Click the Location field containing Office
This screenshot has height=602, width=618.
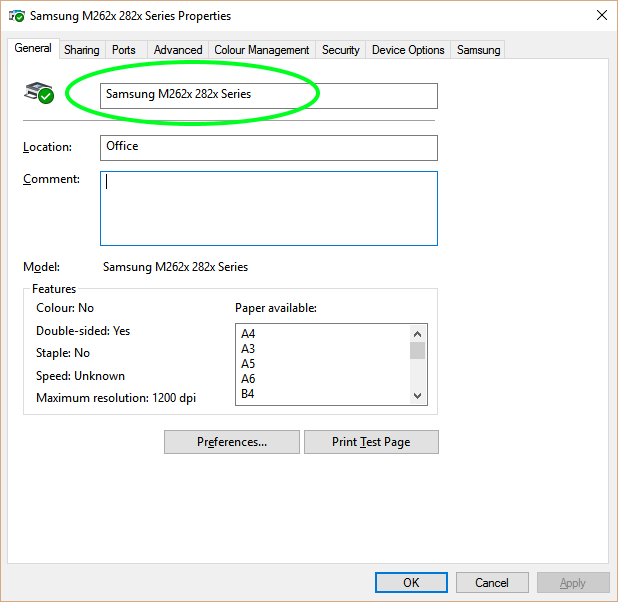pos(269,148)
